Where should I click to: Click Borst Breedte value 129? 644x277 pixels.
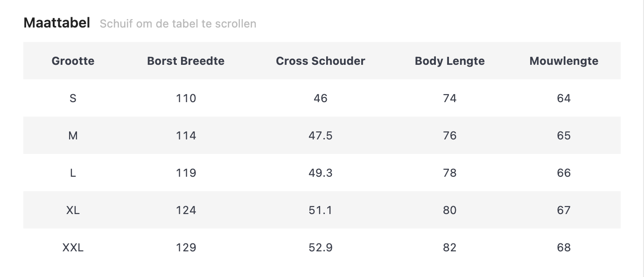(x=186, y=248)
